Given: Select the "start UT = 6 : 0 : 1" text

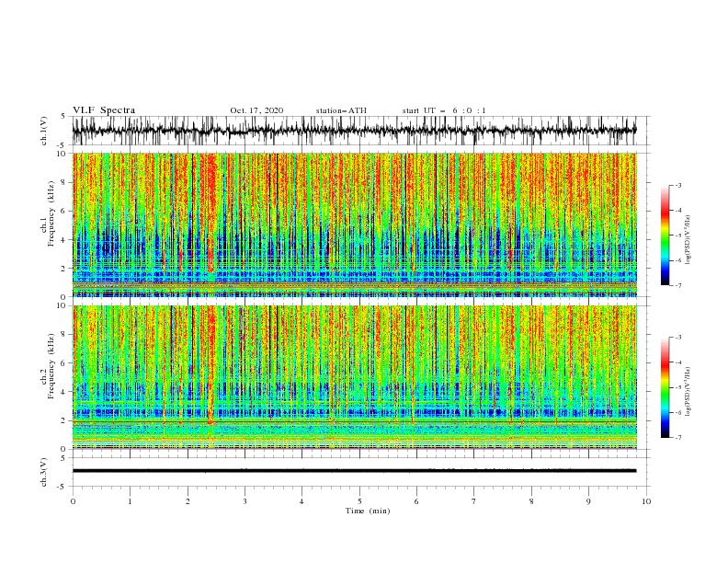Looking at the screenshot, I should (x=444, y=110).
